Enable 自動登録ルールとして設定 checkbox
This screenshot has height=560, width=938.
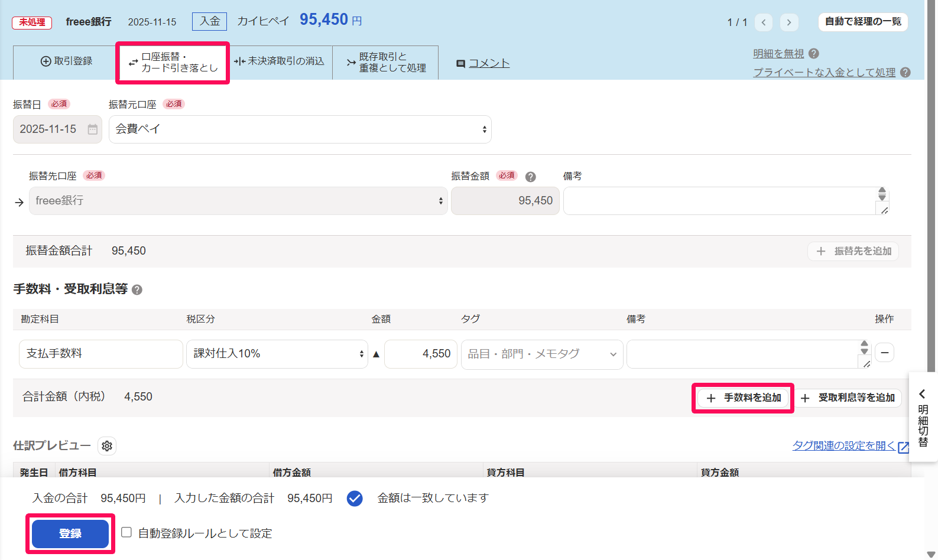(126, 532)
